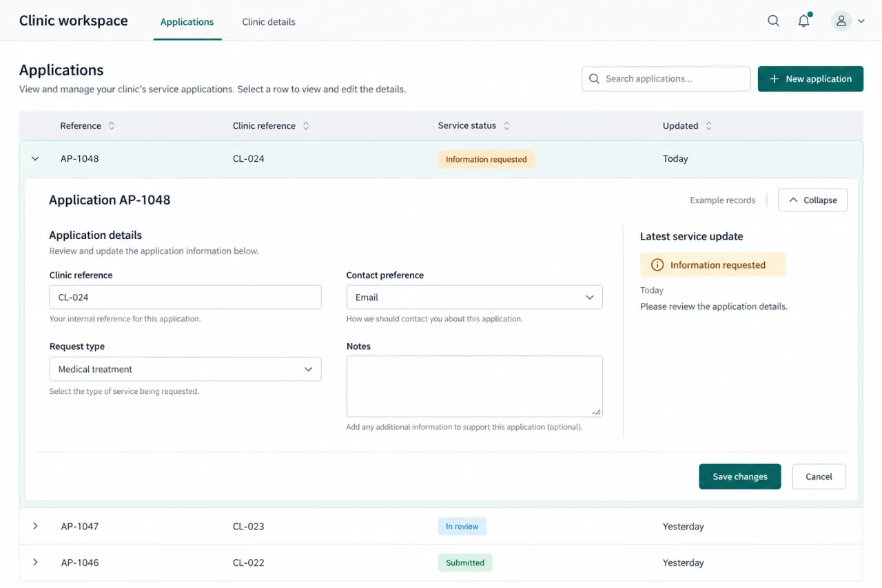Viewport: 882px width, 588px height.
Task: Open the Request type dropdown
Action: (185, 369)
